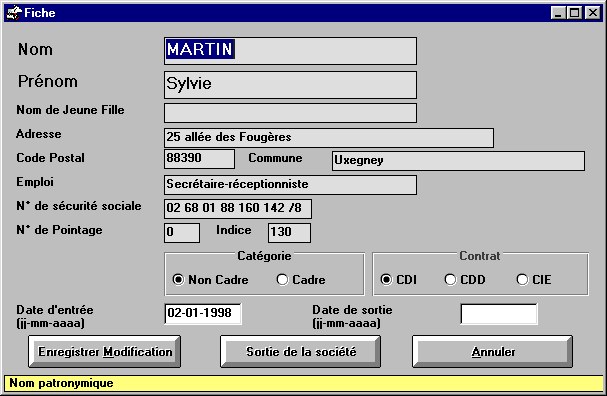The width and height of the screenshot is (607, 396).
Task: Click the Fiche window title bar icon
Action: [x=14, y=13]
